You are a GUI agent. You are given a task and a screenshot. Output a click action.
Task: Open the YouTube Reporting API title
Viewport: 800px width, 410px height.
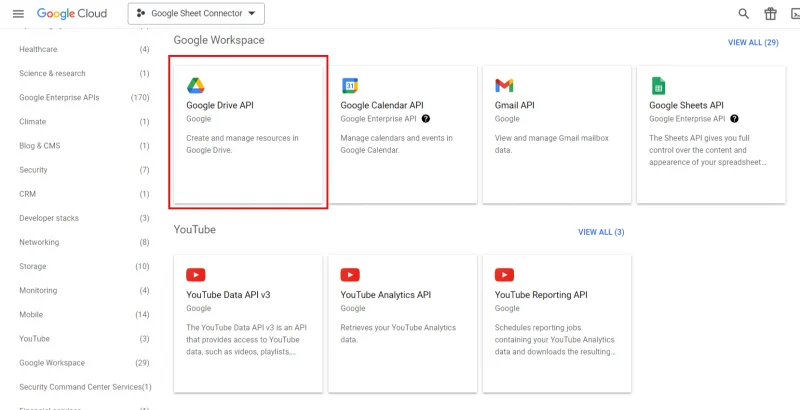541,295
